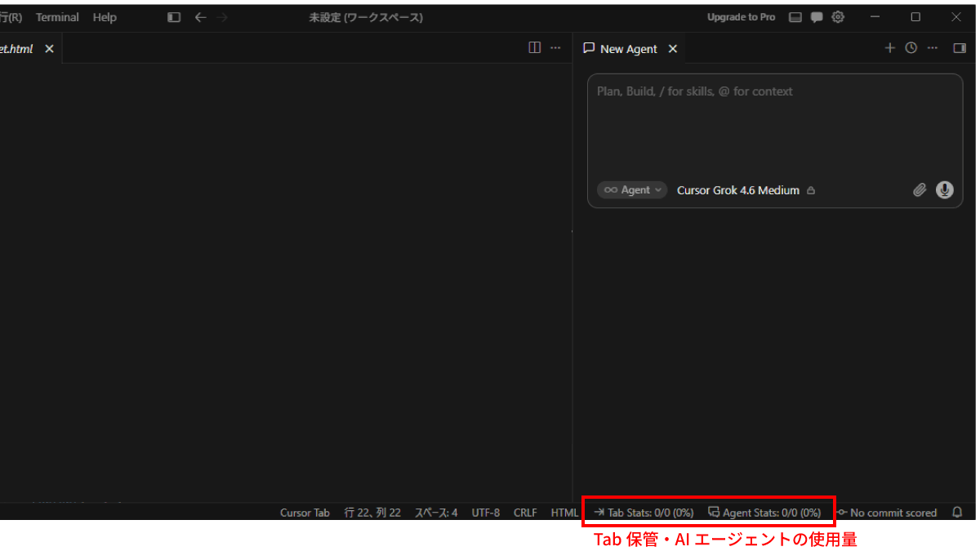Open the editor more actions menu
Screen dimensions: 980x551
(555, 47)
